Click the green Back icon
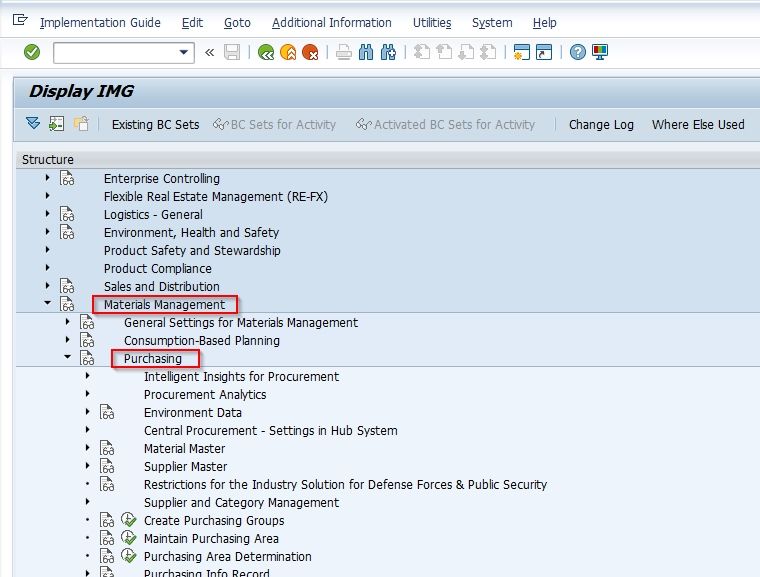 (x=266, y=52)
